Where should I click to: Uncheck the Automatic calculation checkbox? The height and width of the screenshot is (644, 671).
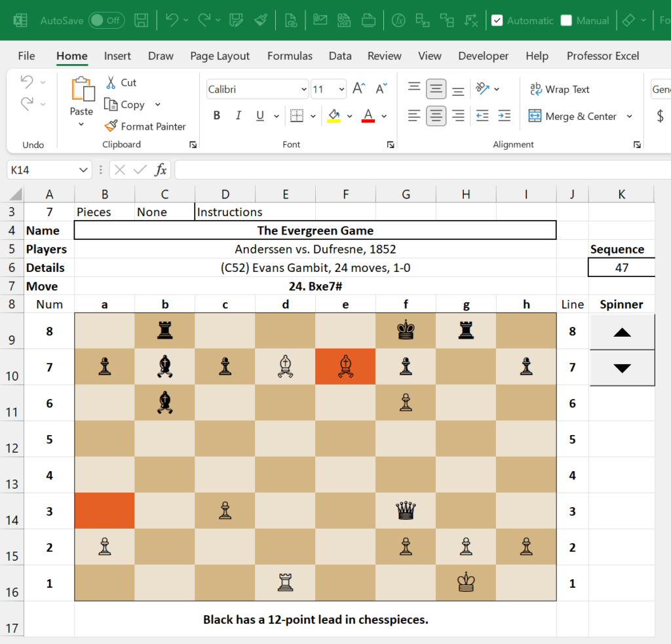pyautogui.click(x=497, y=20)
